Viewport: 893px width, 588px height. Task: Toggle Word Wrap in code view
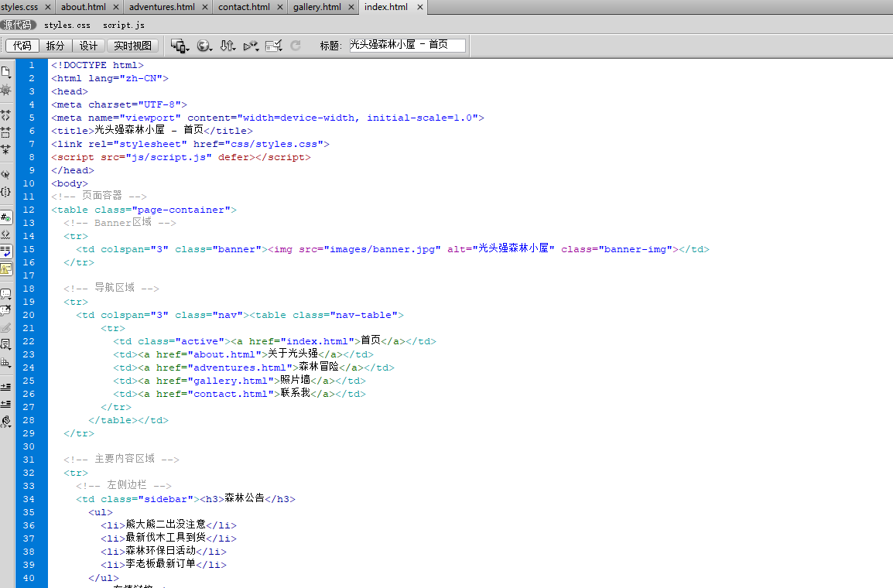[5, 251]
